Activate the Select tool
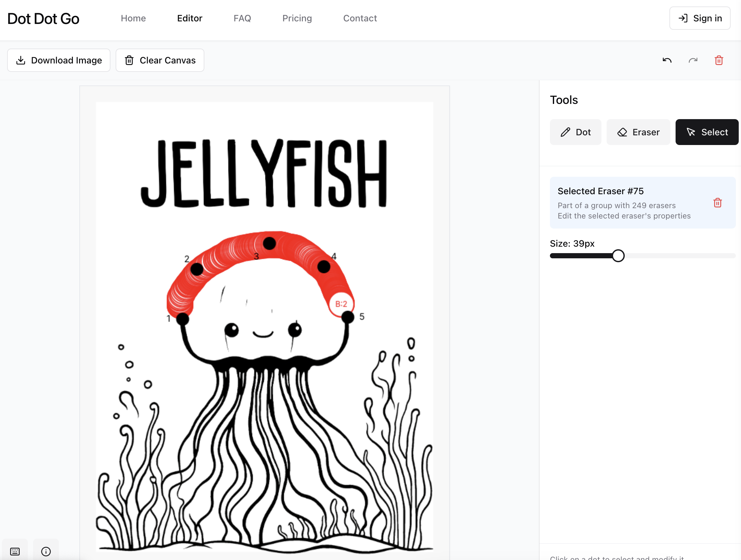Screen dimensions: 741x560 pyautogui.click(x=706, y=132)
